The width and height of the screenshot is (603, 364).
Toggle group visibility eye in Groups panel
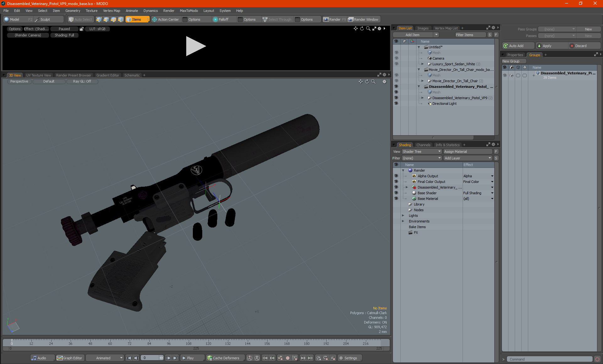505,75
